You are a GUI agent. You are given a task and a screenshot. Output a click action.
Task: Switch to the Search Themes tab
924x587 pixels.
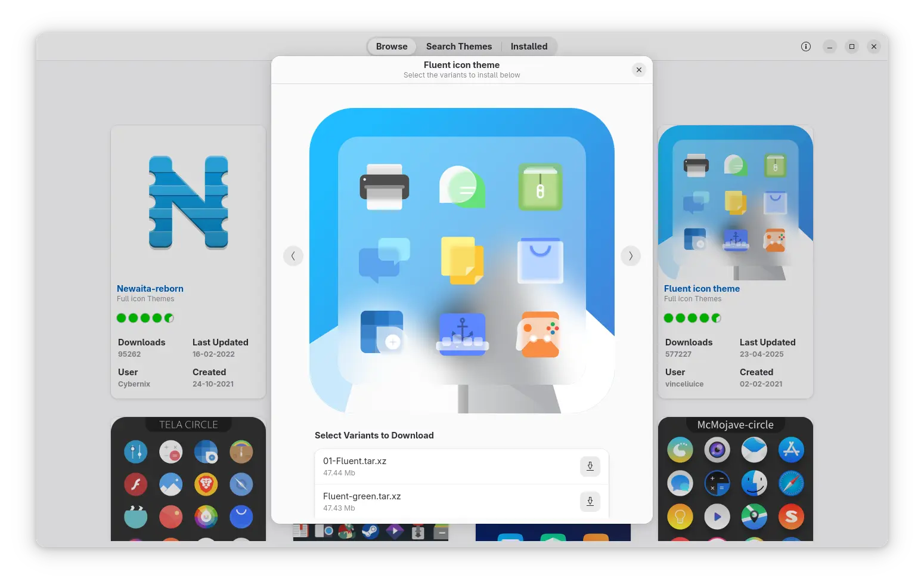(459, 47)
